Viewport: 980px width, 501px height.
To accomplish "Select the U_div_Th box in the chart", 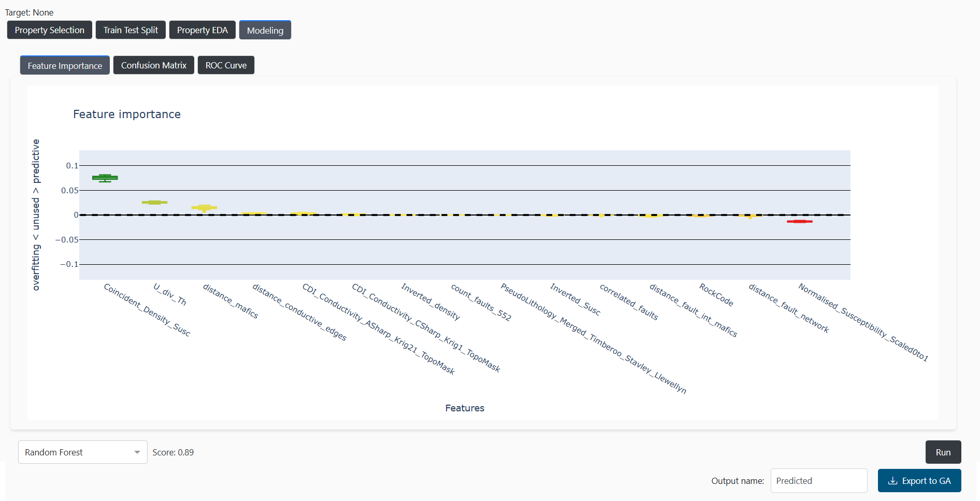I will (154, 202).
